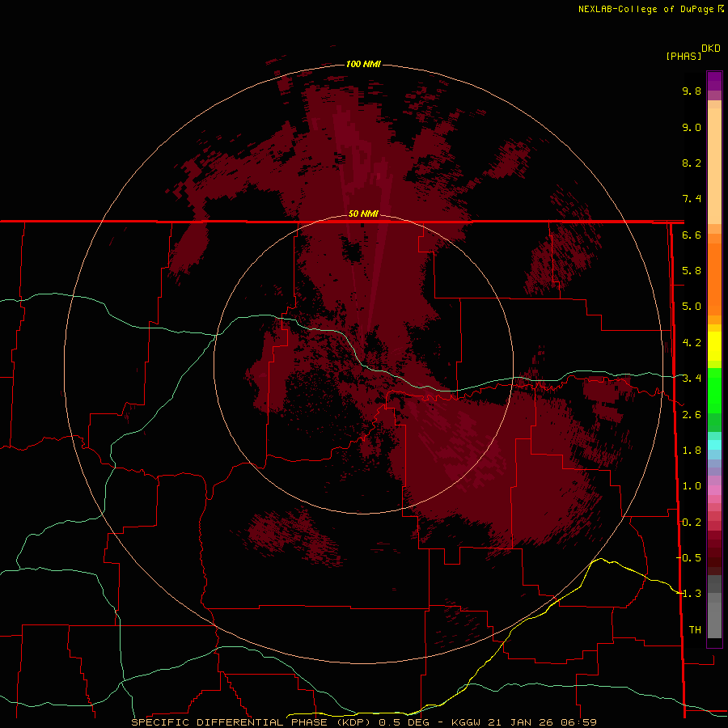Select the -0.5 scale value
This screenshot has width=728, height=728.
[x=688, y=557]
